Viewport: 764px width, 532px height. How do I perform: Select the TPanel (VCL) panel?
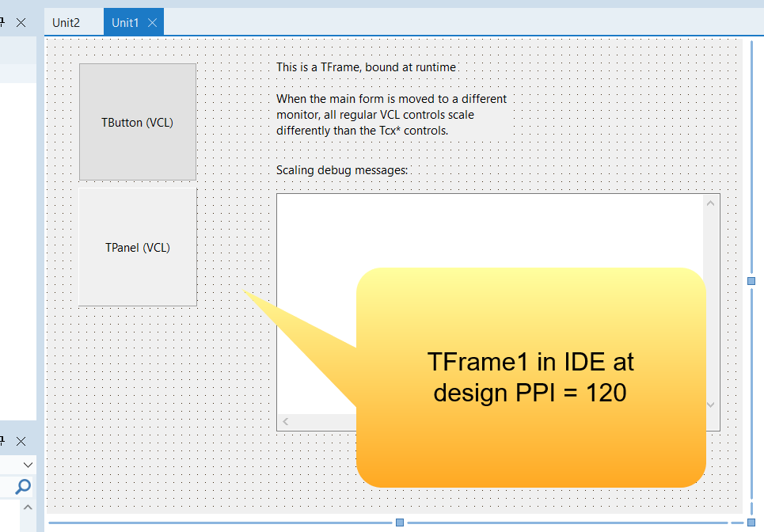point(138,247)
